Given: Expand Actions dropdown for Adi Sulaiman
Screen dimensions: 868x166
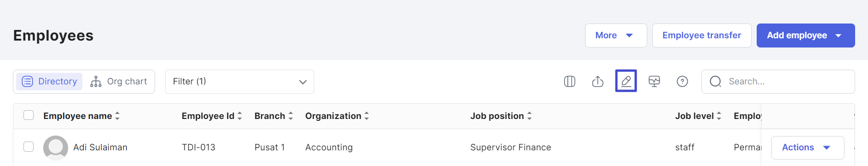Looking at the screenshot, I should point(808,148).
